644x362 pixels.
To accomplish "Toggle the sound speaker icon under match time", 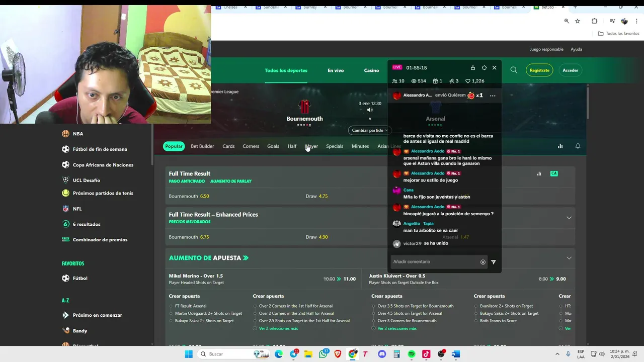I will [370, 110].
